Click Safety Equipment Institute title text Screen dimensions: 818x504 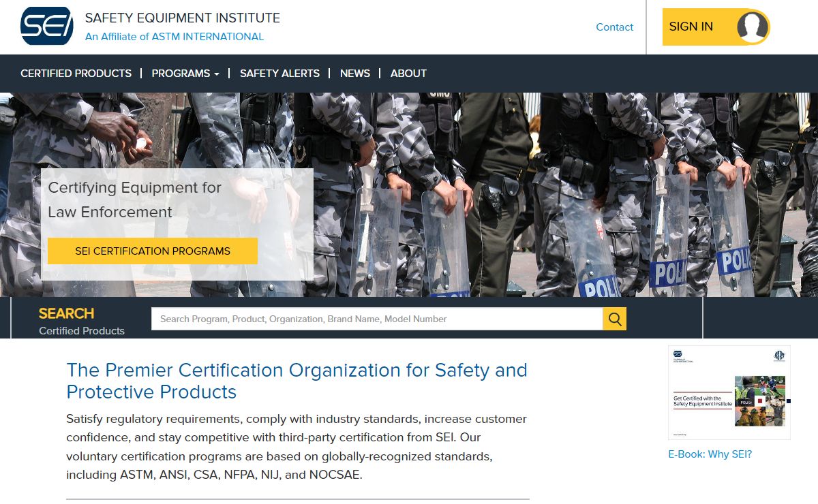(x=183, y=18)
